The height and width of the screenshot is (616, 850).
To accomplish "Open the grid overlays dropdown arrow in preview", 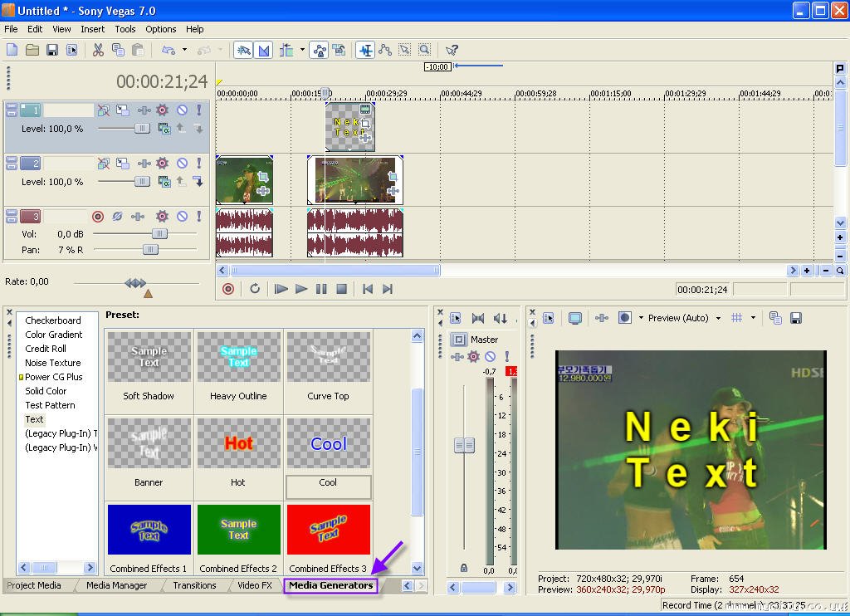I will point(753,318).
